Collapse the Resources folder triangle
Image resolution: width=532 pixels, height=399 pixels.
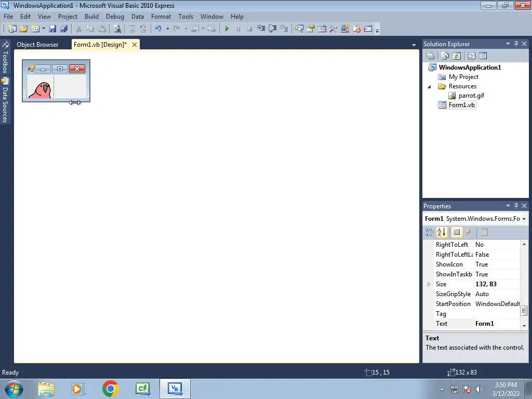[x=429, y=87]
